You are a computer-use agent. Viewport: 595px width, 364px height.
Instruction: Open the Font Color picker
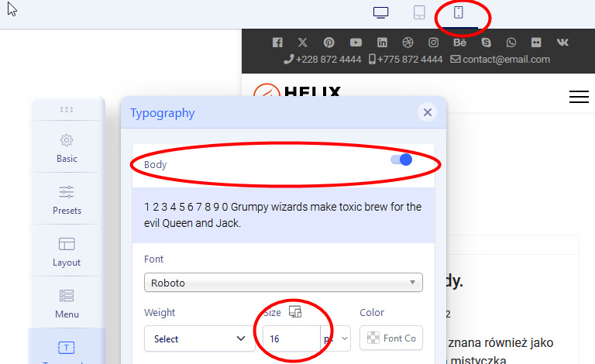point(391,338)
